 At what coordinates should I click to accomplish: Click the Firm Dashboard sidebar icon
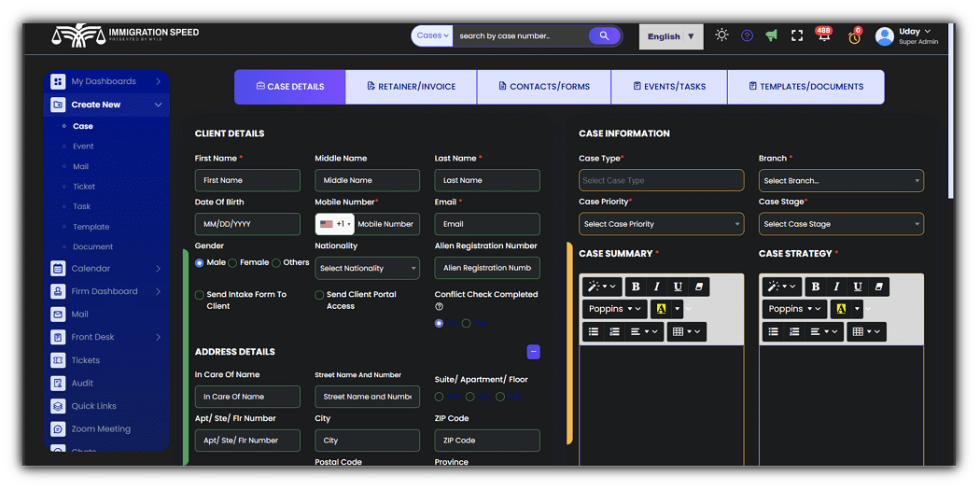tap(58, 291)
